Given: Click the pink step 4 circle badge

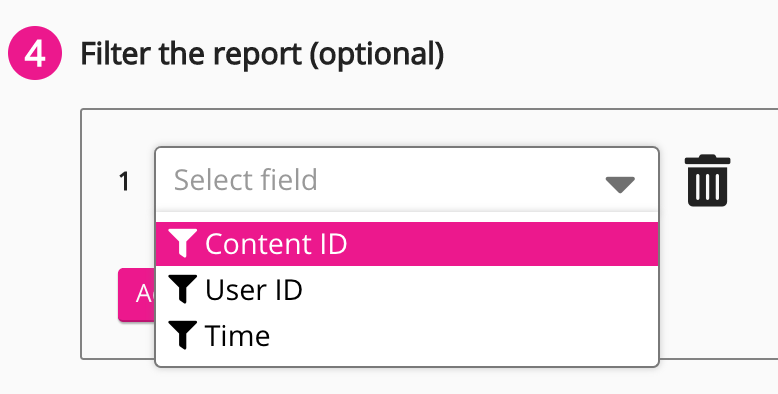Looking at the screenshot, I should (x=35, y=54).
